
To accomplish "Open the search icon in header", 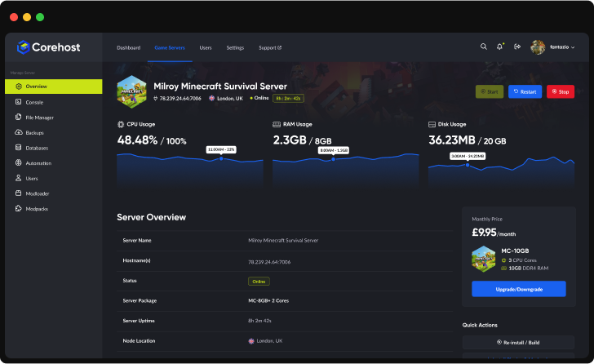I will pos(483,47).
